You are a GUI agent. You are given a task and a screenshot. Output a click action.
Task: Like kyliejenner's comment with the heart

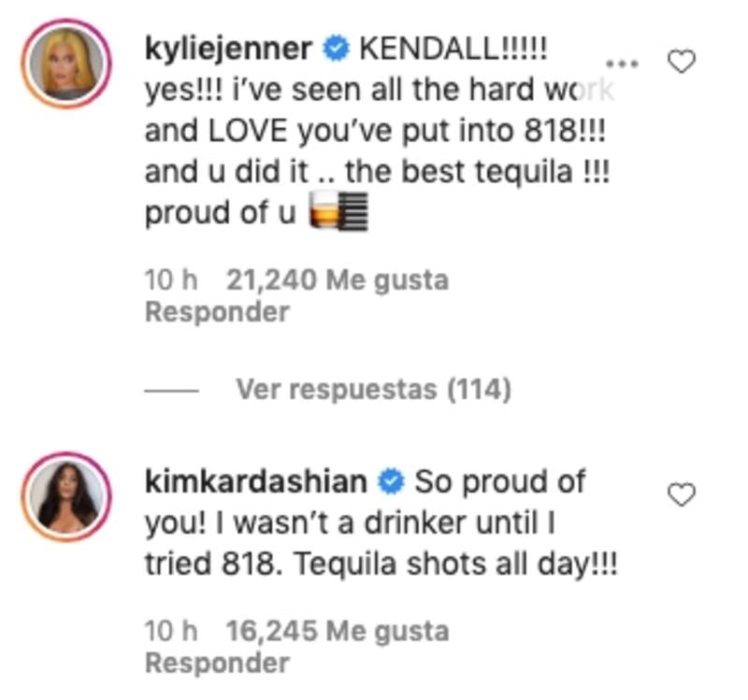point(682,63)
